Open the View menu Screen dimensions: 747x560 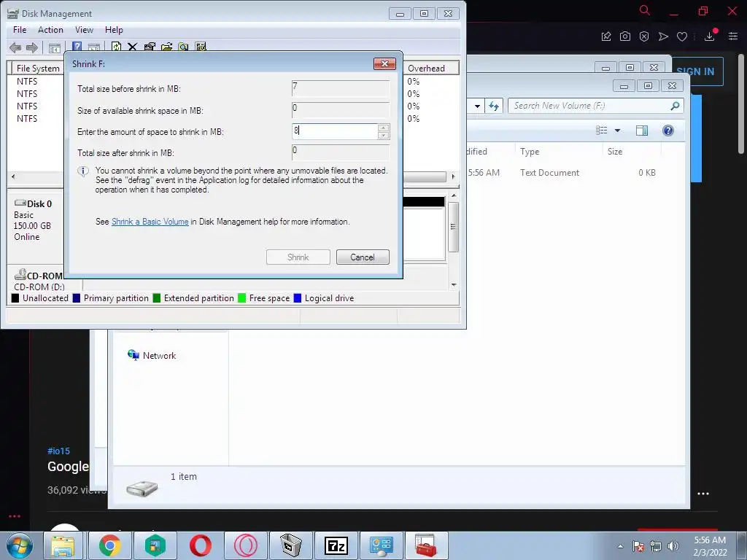(84, 29)
